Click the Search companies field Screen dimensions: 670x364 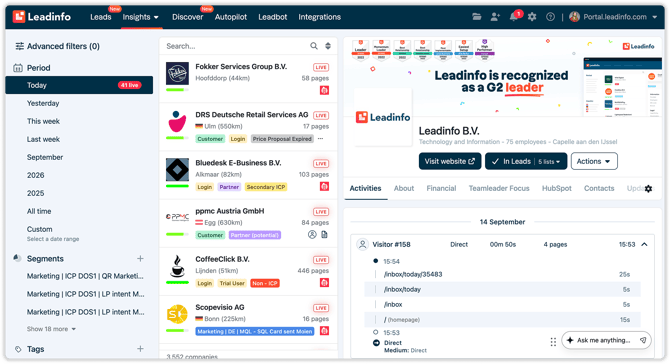[235, 46]
